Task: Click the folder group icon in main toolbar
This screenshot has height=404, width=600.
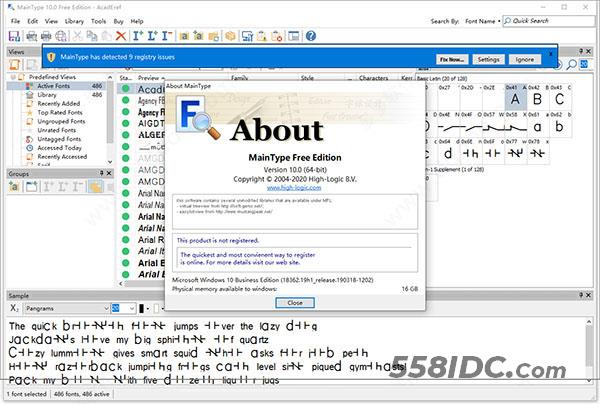Action: [x=214, y=36]
